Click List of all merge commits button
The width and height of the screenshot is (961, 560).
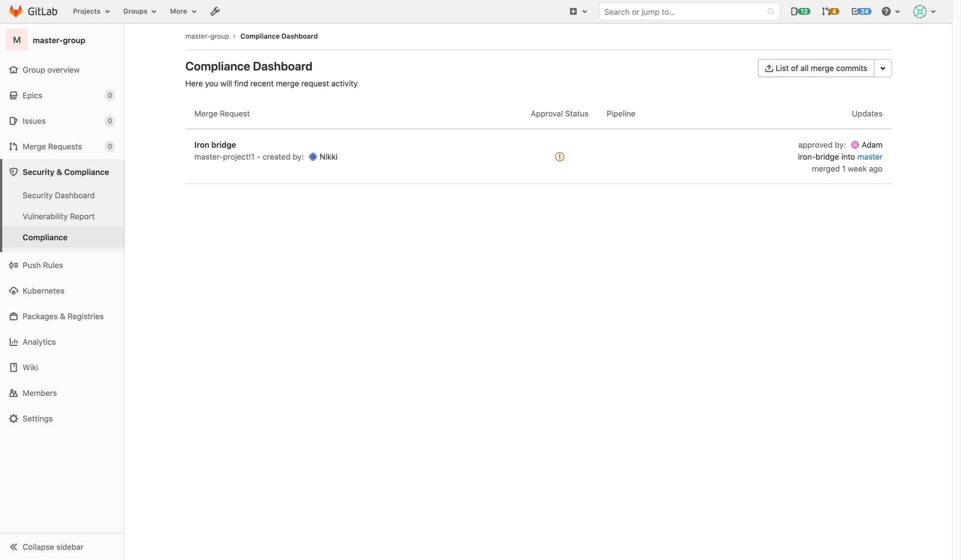click(816, 68)
